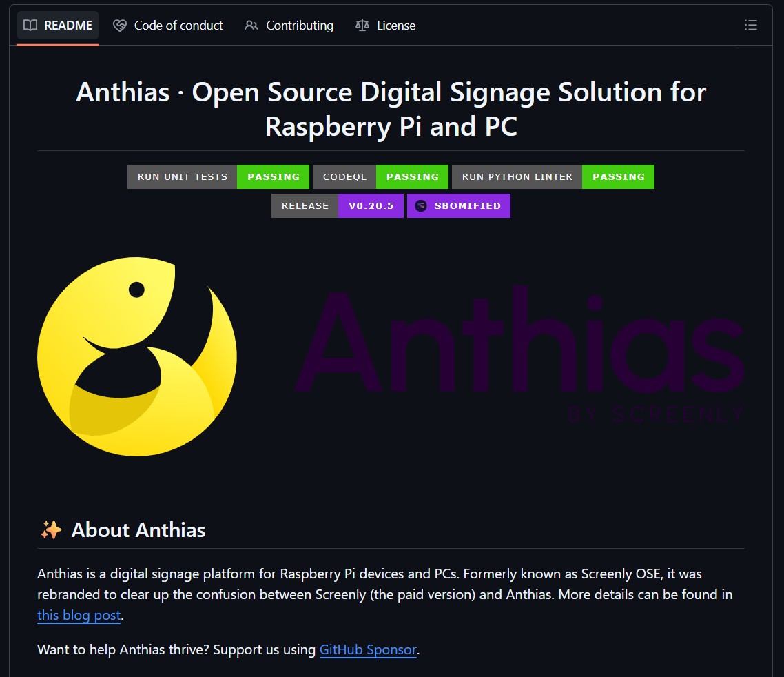The height and width of the screenshot is (677, 784).
Task: Open the Run Python Linter badge
Action: click(553, 176)
